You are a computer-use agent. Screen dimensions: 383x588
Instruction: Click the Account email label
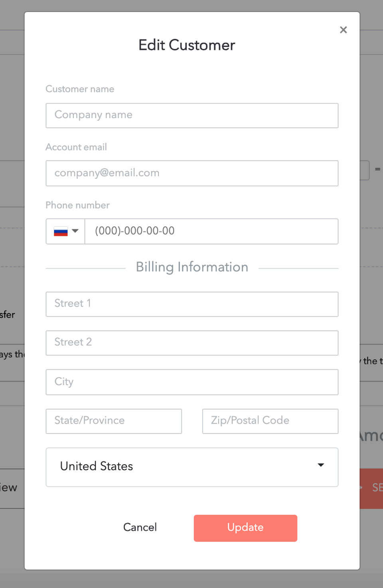click(76, 147)
